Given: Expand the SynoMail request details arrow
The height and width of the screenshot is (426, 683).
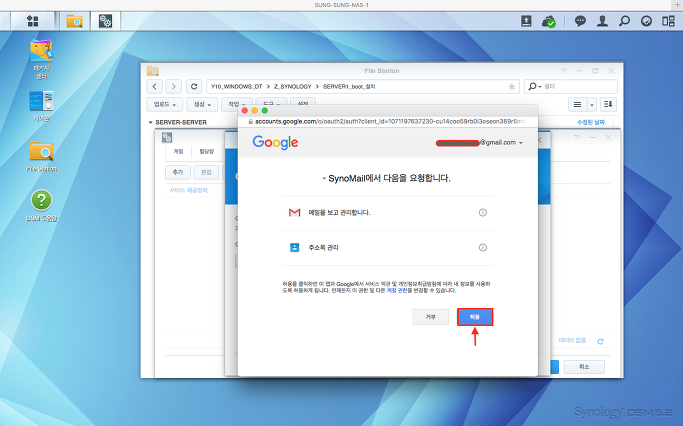Looking at the screenshot, I should click(x=324, y=179).
